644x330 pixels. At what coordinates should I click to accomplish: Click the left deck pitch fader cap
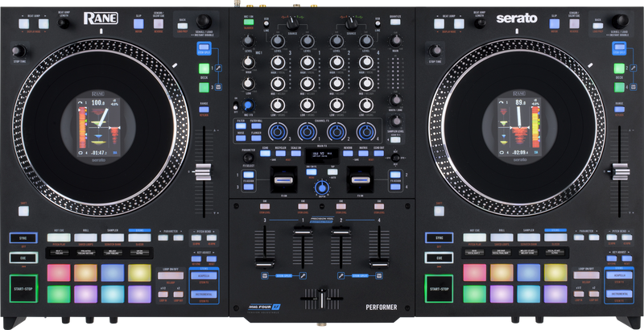point(203,172)
